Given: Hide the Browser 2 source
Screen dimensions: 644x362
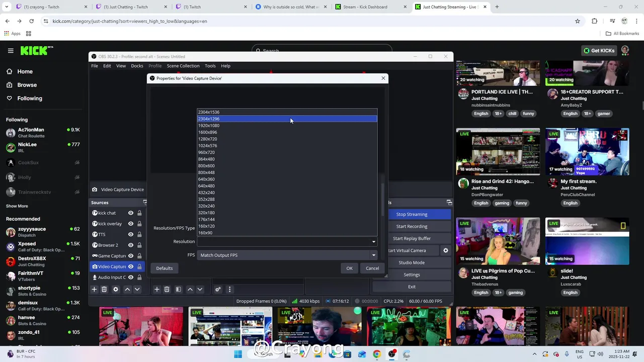Looking at the screenshot, I should (131, 245).
